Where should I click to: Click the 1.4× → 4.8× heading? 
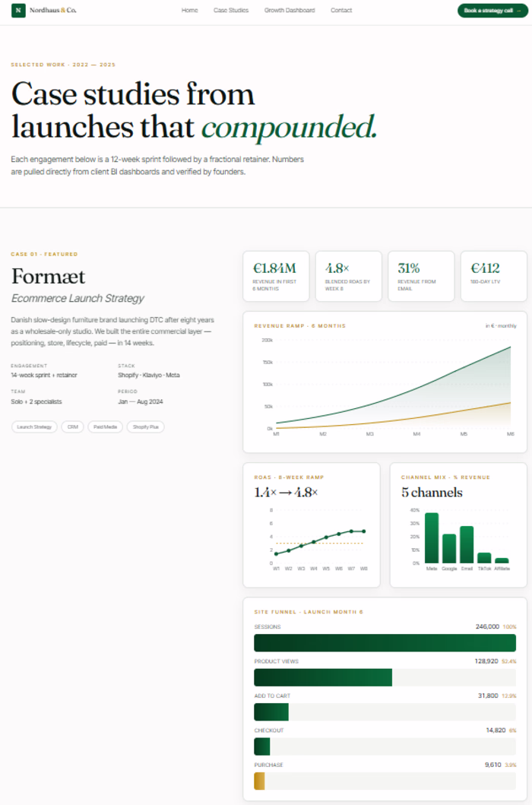click(x=286, y=493)
